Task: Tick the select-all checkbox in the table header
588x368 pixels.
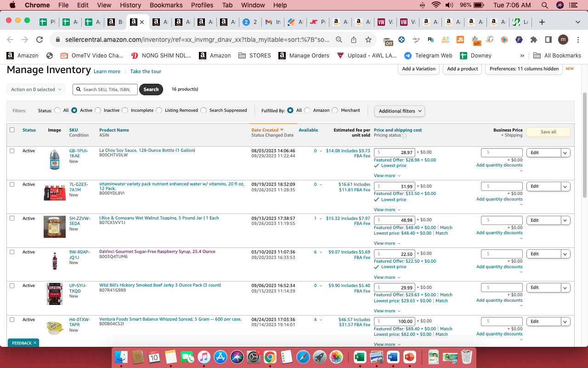Action: pos(12,130)
